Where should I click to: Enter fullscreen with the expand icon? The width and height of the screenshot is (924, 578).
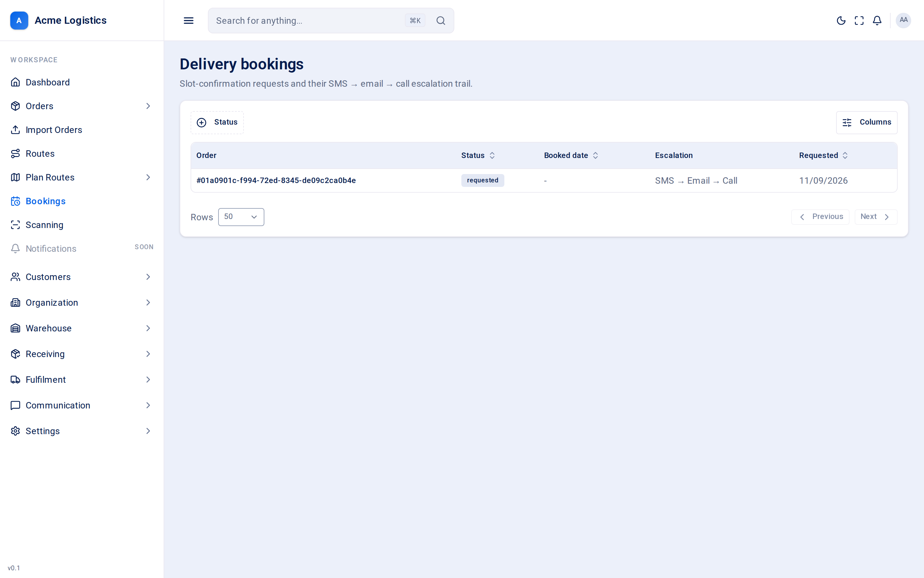(x=859, y=21)
